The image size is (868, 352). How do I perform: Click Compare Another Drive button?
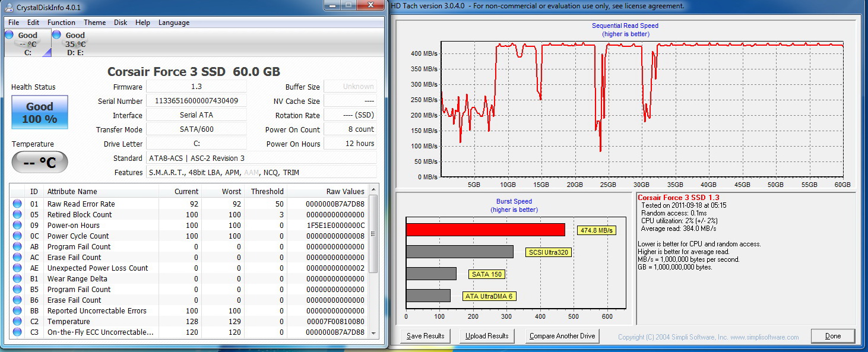pos(562,336)
